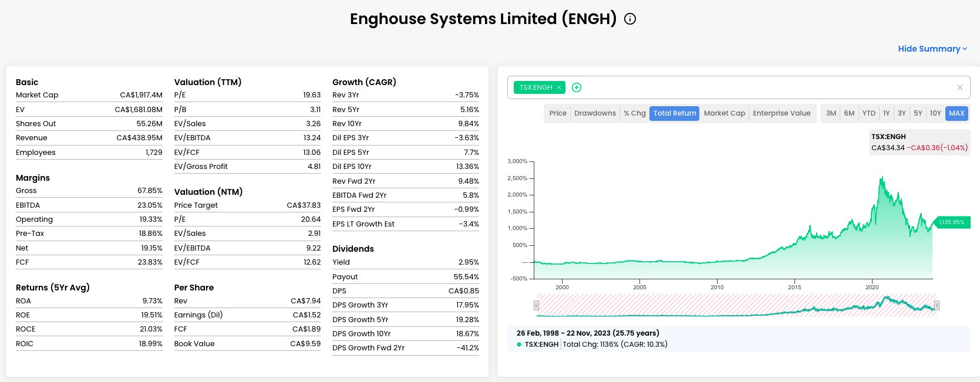Image resolution: width=980 pixels, height=382 pixels.
Task: Click the EBITDA margin value 23.05%
Action: [150, 205]
